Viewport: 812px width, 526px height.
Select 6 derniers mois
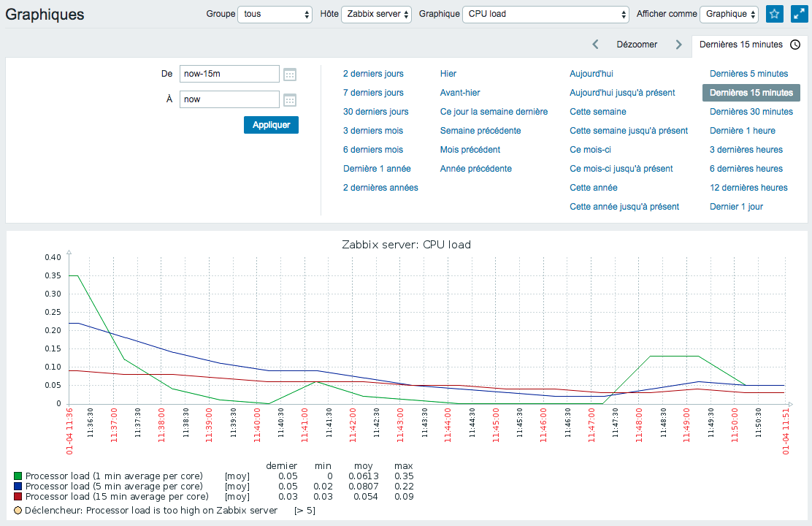pyautogui.click(x=373, y=150)
